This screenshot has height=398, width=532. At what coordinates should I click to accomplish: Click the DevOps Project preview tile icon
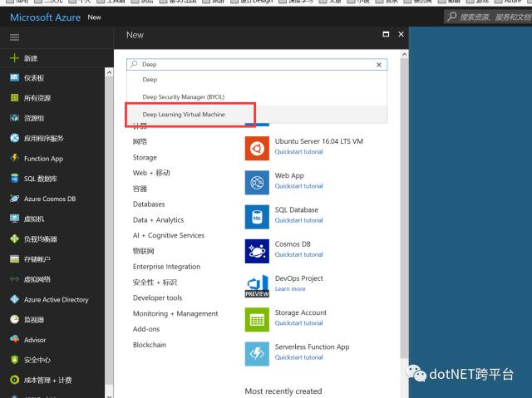(x=257, y=286)
